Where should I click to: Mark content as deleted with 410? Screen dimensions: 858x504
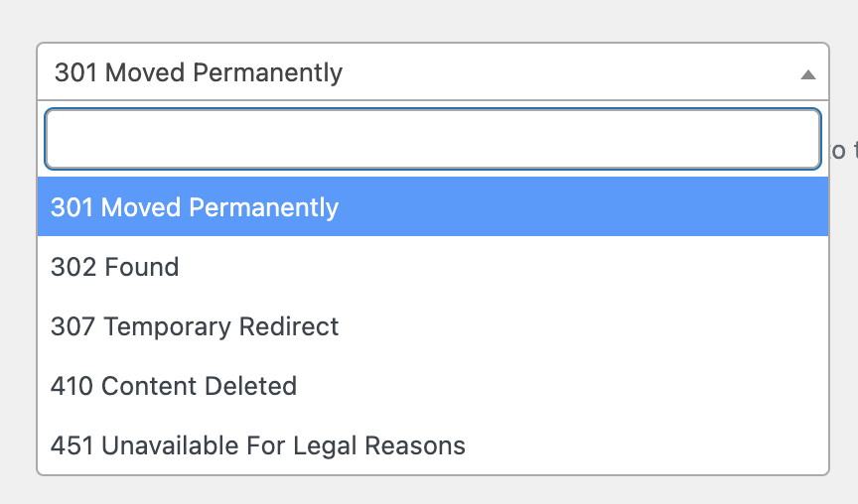click(x=174, y=386)
